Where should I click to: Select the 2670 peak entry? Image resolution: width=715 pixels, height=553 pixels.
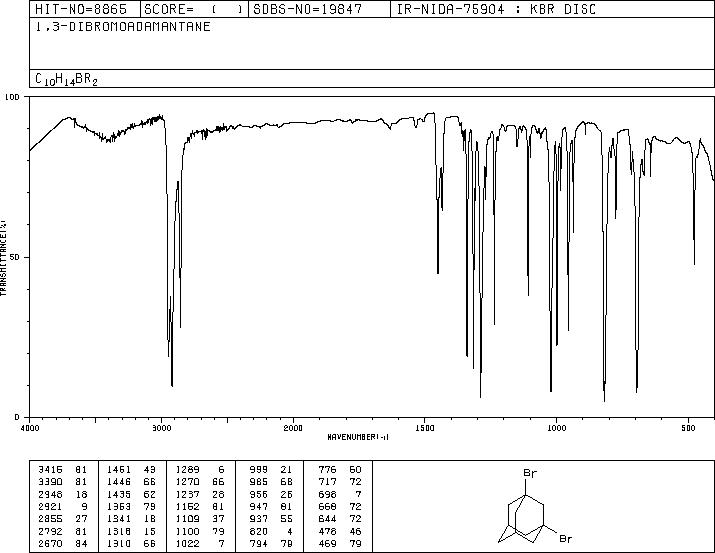click(51, 543)
